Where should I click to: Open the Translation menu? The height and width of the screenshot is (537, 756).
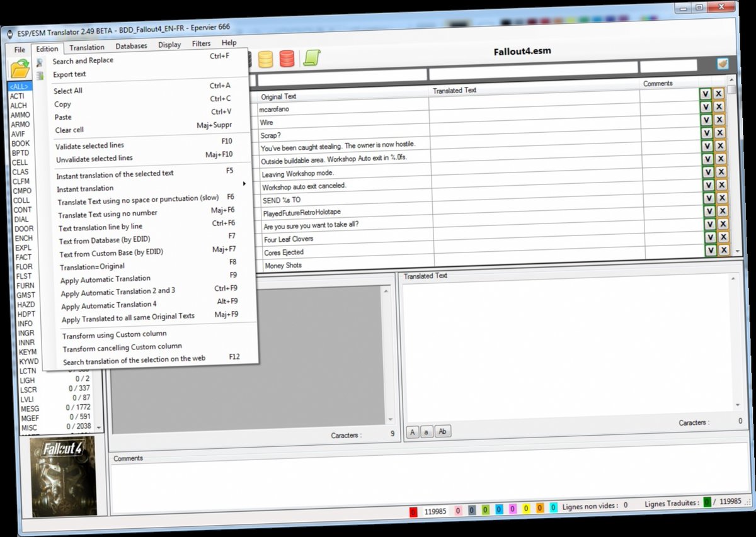coord(87,47)
